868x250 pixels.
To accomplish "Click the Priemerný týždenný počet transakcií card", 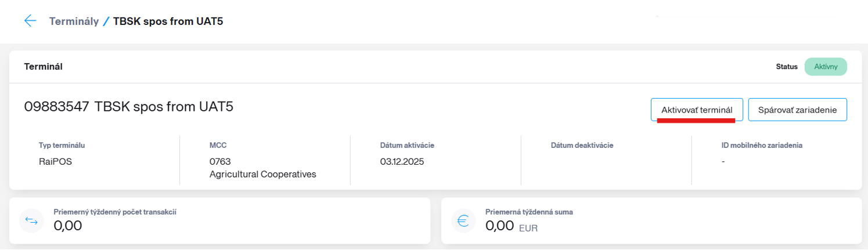I will [219, 221].
